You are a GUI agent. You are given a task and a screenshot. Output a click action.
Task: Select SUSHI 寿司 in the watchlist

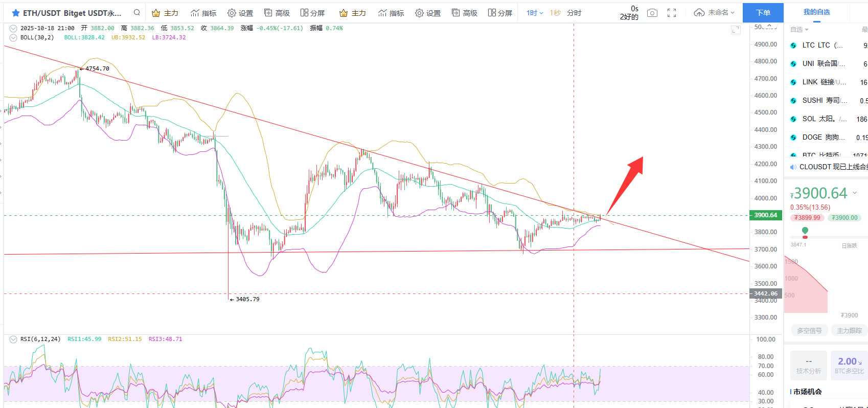pyautogui.click(x=826, y=101)
